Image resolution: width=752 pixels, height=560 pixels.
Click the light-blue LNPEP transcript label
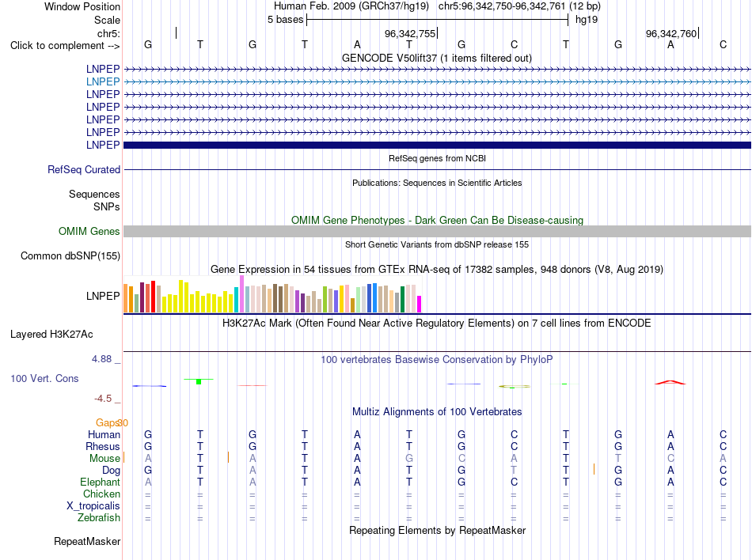pyautogui.click(x=103, y=82)
